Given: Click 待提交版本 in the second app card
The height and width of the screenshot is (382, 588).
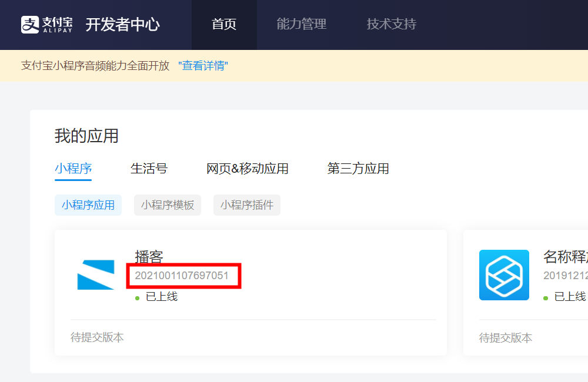Looking at the screenshot, I should [x=506, y=338].
